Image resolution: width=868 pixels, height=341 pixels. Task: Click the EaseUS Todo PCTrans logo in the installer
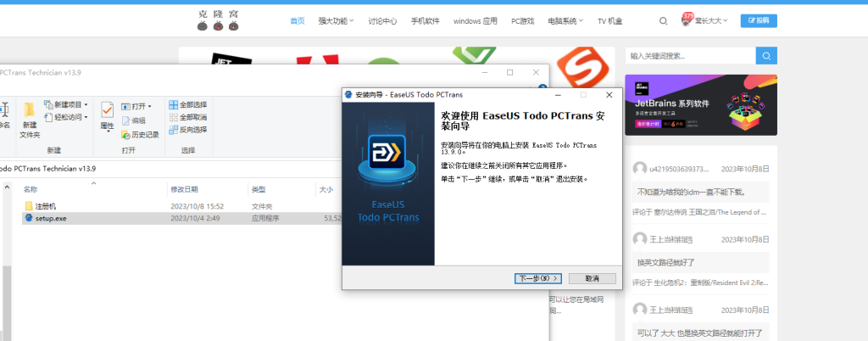388,152
